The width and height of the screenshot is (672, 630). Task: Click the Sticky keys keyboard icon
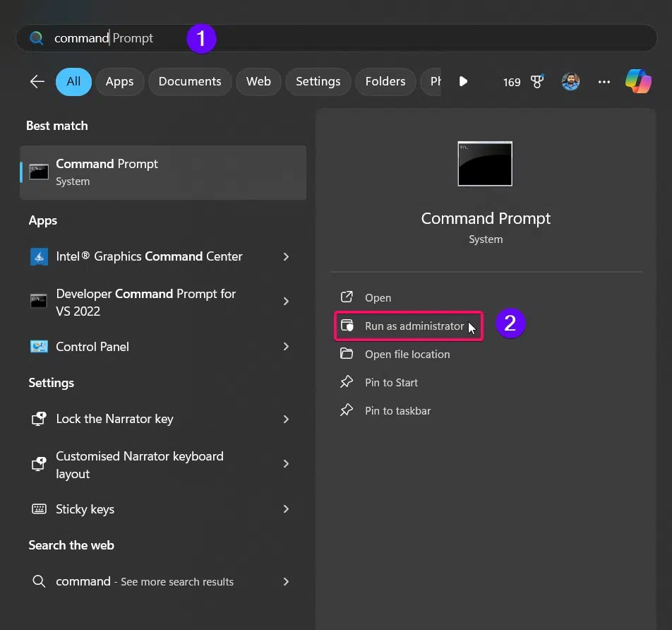click(39, 509)
